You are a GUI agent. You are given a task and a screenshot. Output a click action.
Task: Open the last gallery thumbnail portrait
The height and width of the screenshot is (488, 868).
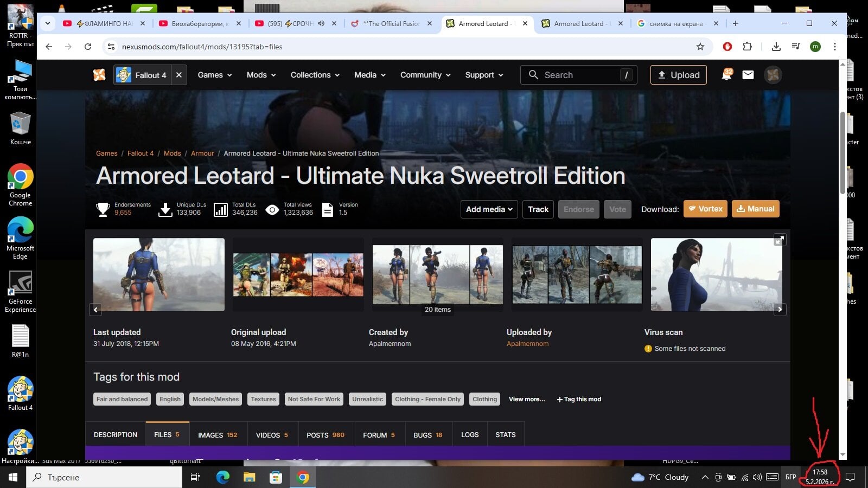717,274
